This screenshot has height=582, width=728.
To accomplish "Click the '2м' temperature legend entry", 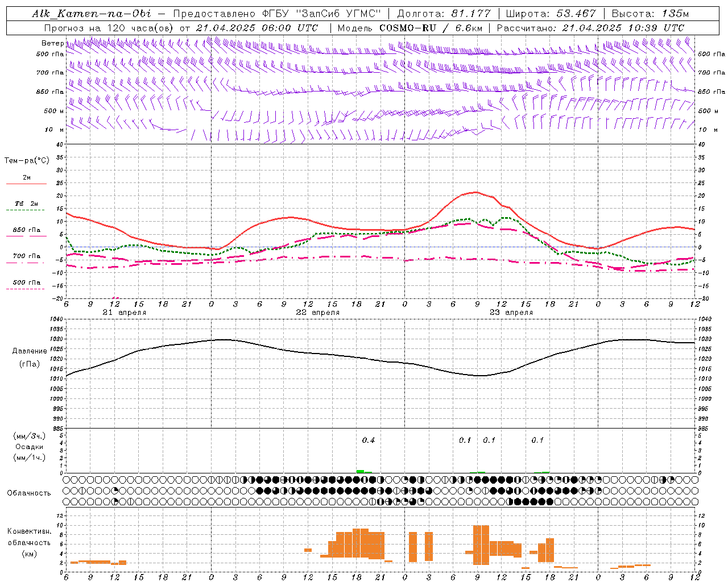I will pos(27,178).
